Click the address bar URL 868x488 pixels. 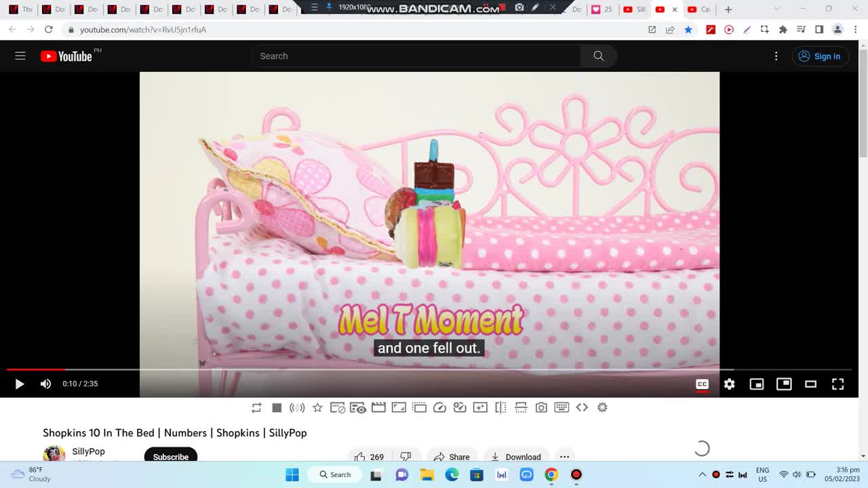pyautogui.click(x=142, y=30)
